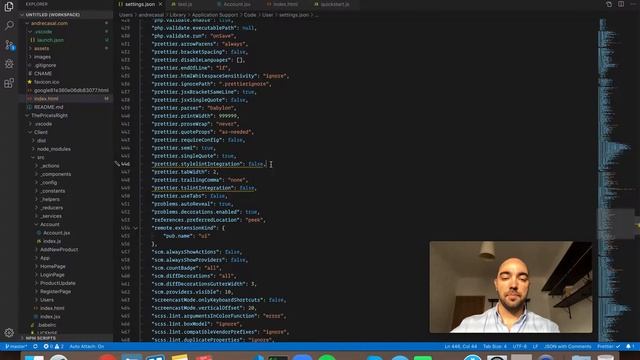Click the pencil edit icon beside line 446
640x360 pixels.
[x=117, y=164]
